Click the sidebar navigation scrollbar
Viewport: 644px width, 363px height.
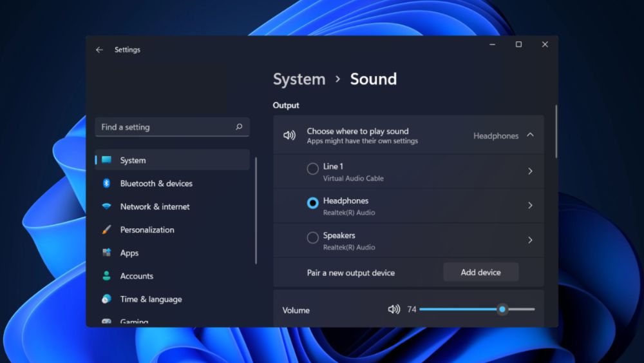coord(256,210)
